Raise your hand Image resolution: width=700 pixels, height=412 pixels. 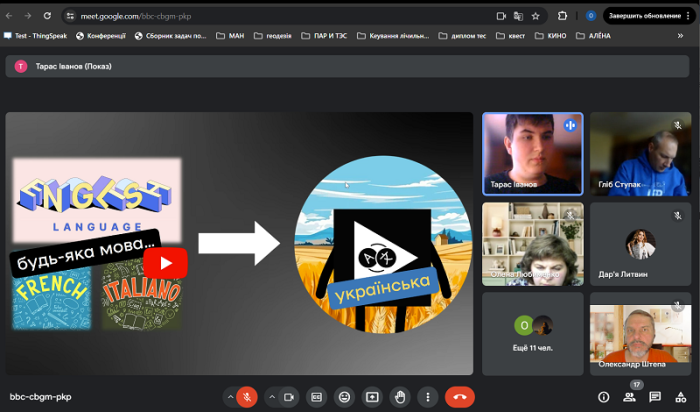(400, 396)
